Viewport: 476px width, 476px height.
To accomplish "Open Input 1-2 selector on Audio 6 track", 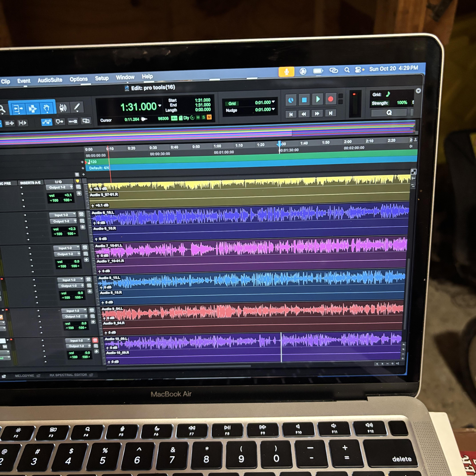I will tap(63, 215).
